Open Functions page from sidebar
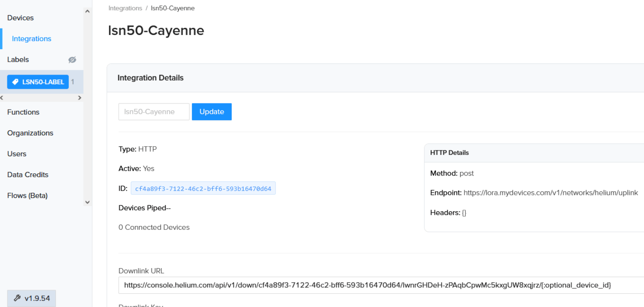The image size is (644, 307). pyautogui.click(x=23, y=112)
